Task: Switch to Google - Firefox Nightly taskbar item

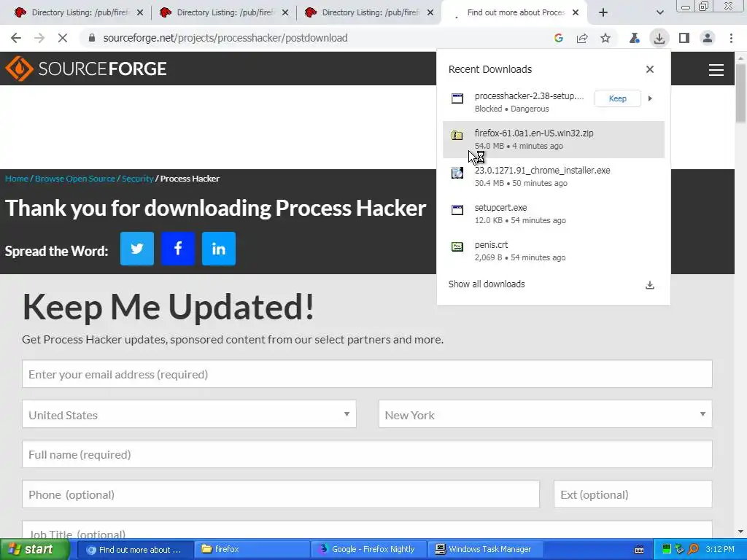Action: (368, 550)
